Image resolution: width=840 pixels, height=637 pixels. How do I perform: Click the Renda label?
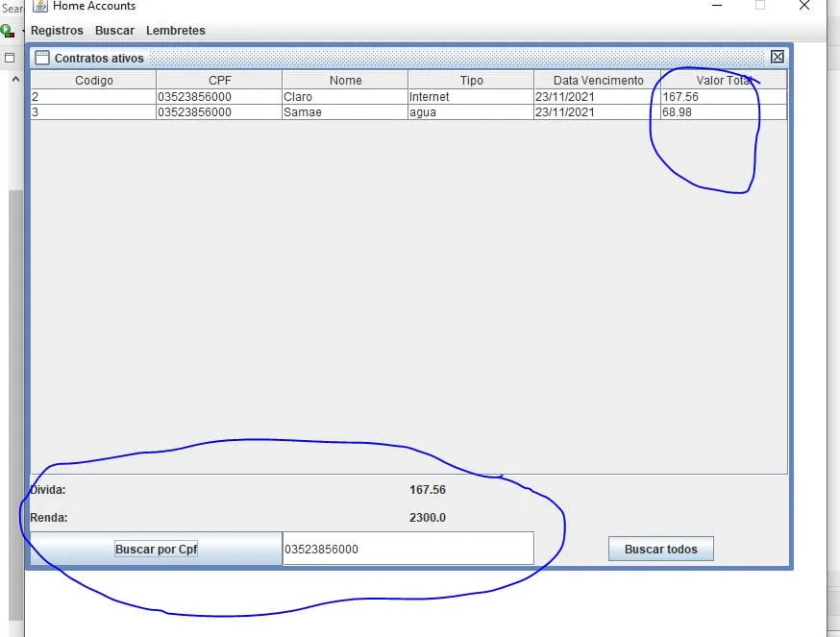(49, 518)
